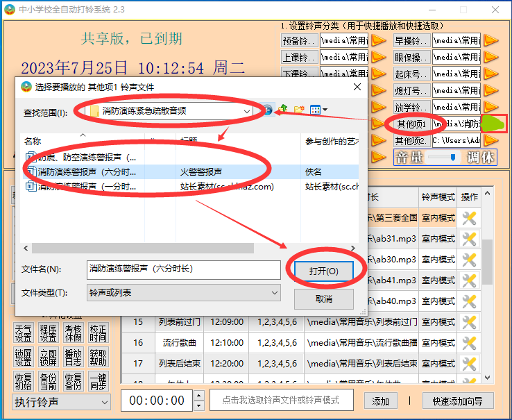Go up one folder level in dialog

pyautogui.click(x=284, y=109)
